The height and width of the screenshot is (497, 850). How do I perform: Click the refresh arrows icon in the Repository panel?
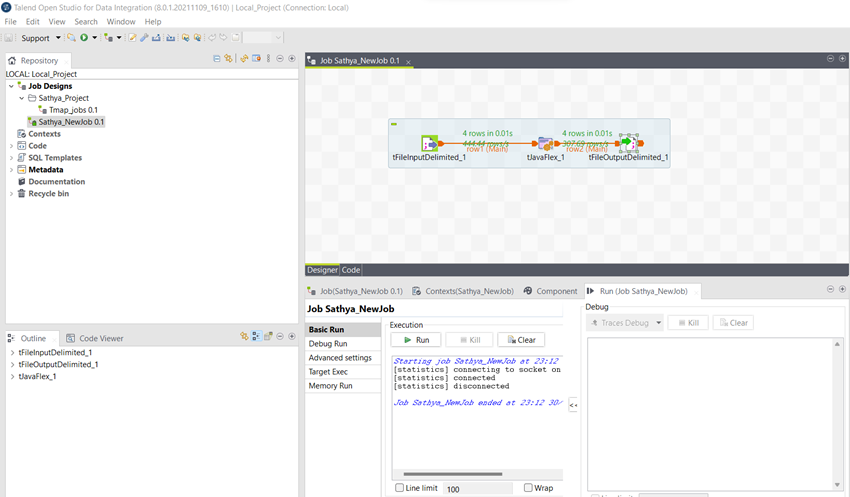[244, 59]
